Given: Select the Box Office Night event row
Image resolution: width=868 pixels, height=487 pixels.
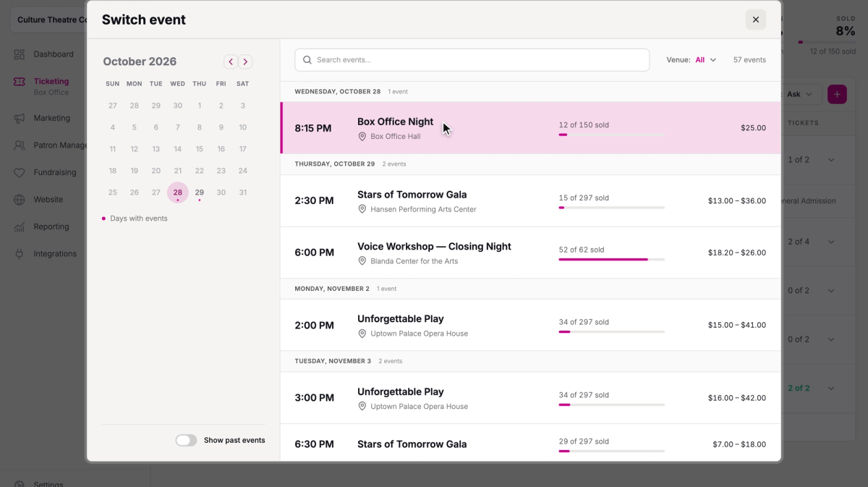Looking at the screenshot, I should click(x=531, y=128).
